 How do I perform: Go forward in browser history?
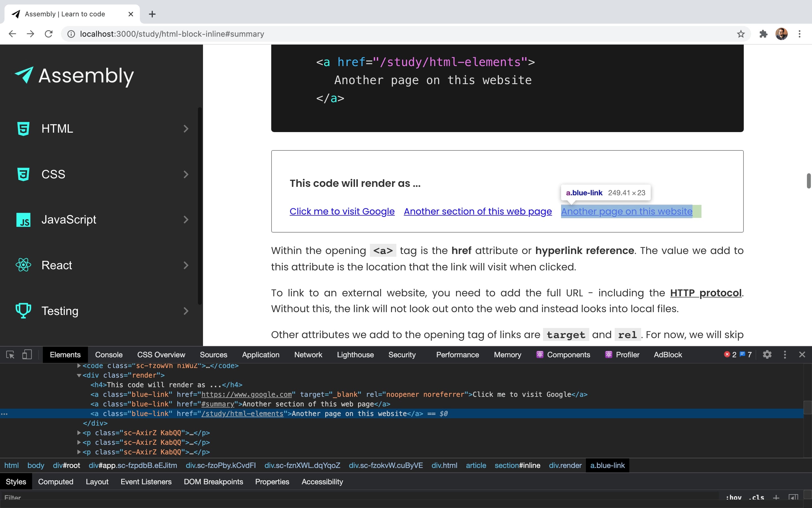(x=30, y=34)
